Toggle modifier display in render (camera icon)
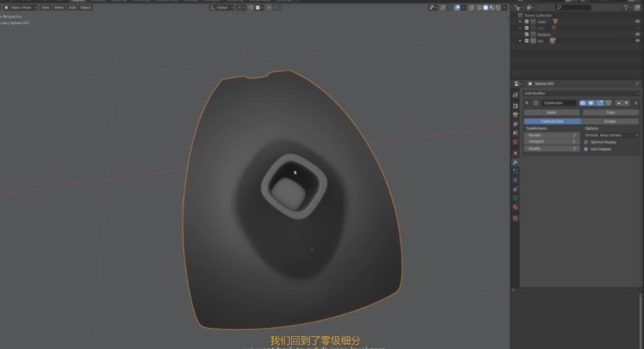This screenshot has width=644, height=349. (583, 103)
